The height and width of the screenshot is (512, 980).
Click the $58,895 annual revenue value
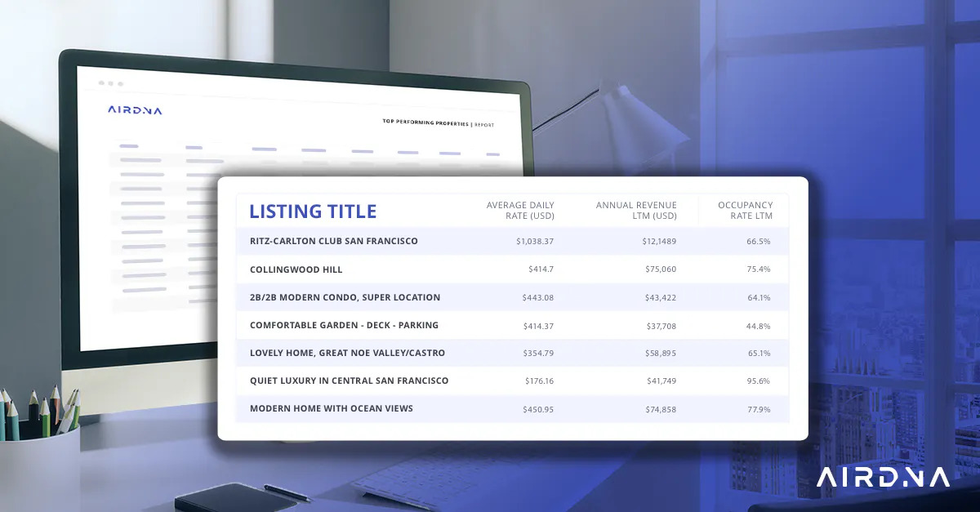click(660, 353)
